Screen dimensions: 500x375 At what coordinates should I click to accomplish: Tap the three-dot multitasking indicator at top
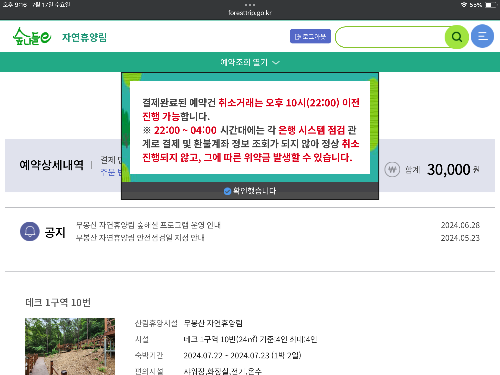coord(250,5)
